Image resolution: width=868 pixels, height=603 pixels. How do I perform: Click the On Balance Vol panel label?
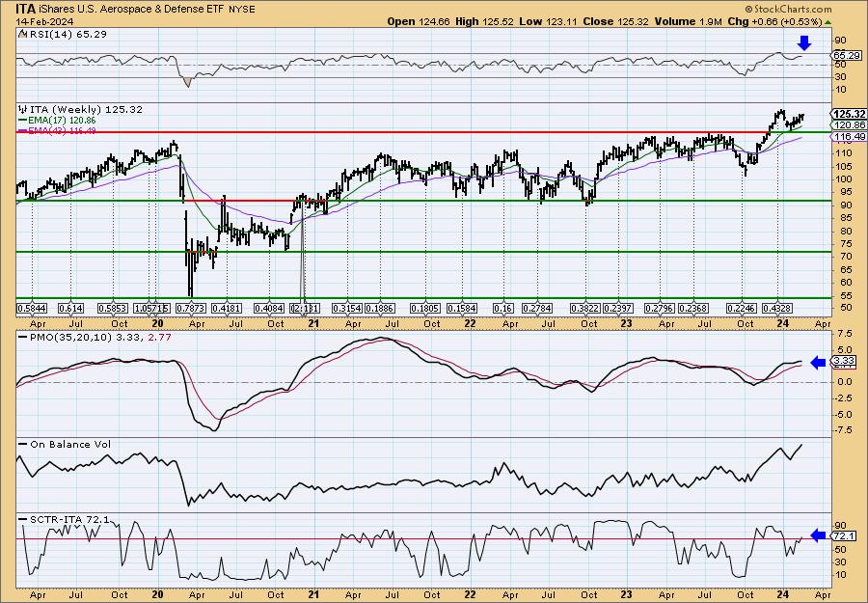tap(70, 444)
